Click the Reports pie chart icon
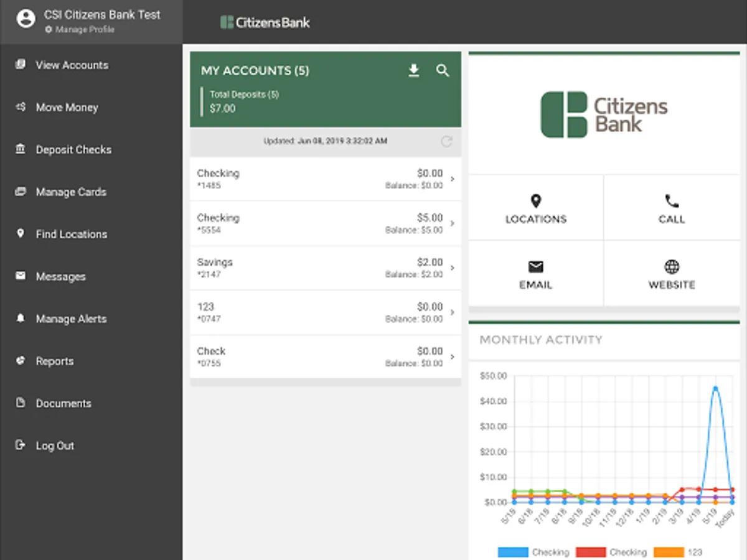 pyautogui.click(x=21, y=360)
